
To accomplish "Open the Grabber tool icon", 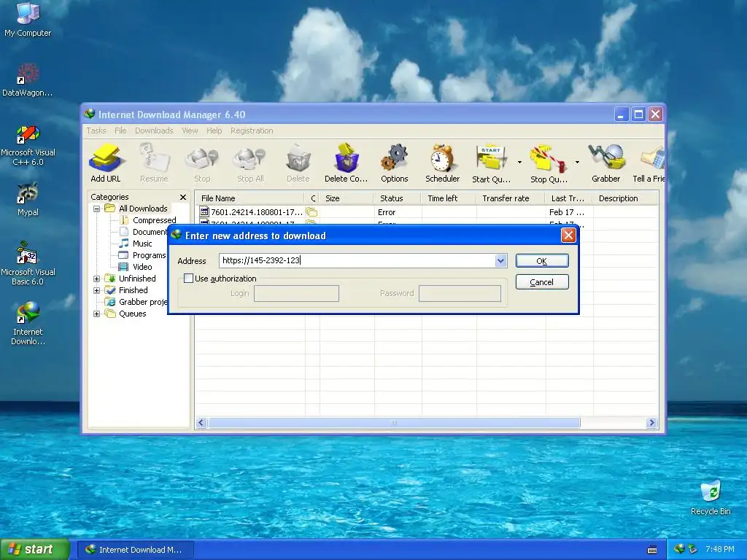I will [606, 157].
